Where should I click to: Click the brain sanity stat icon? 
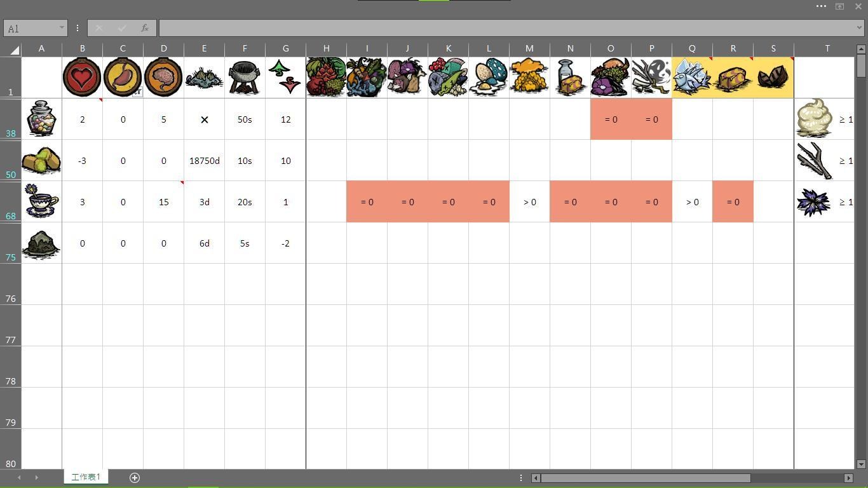(163, 76)
